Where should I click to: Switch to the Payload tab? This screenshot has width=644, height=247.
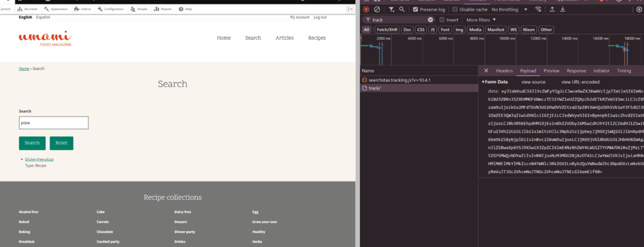(x=528, y=71)
